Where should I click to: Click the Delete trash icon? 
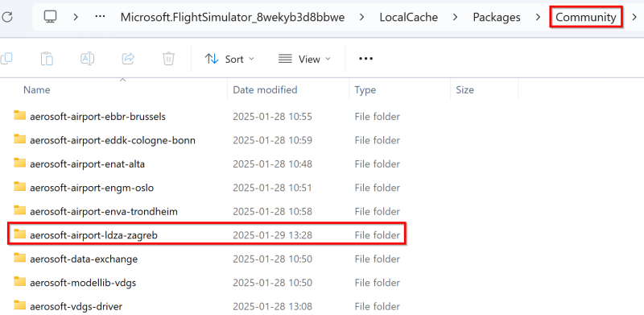[168, 59]
